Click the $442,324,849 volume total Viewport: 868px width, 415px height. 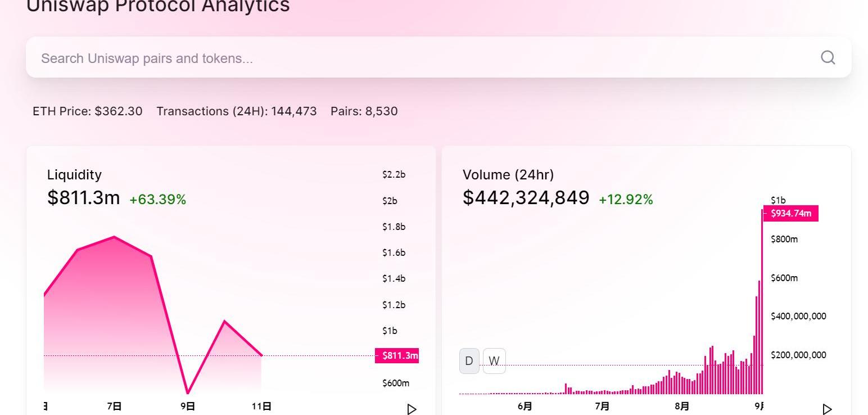tap(526, 198)
